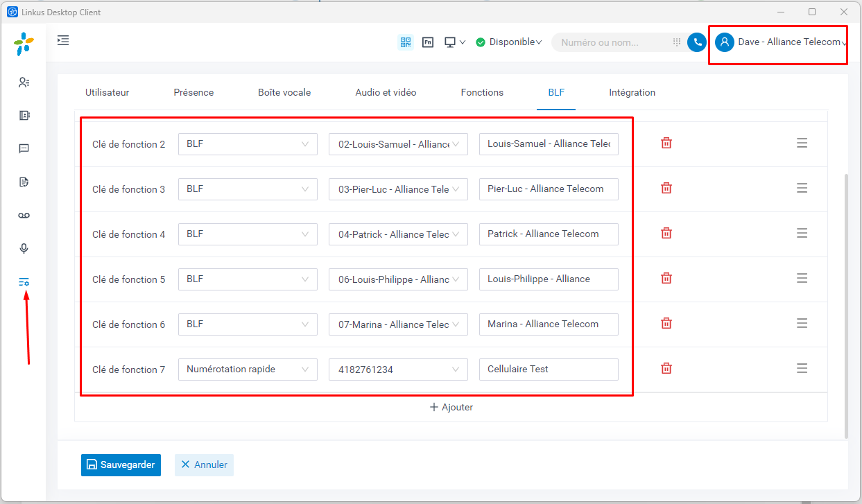Open the Contacts sidebar icon
Screen dimensions: 862x504
pyautogui.click(x=24, y=82)
